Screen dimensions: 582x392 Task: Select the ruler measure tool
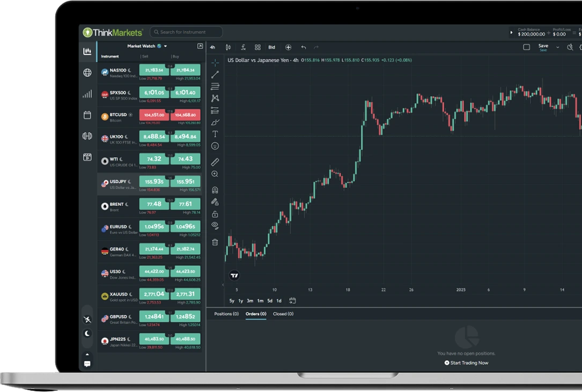tap(215, 162)
